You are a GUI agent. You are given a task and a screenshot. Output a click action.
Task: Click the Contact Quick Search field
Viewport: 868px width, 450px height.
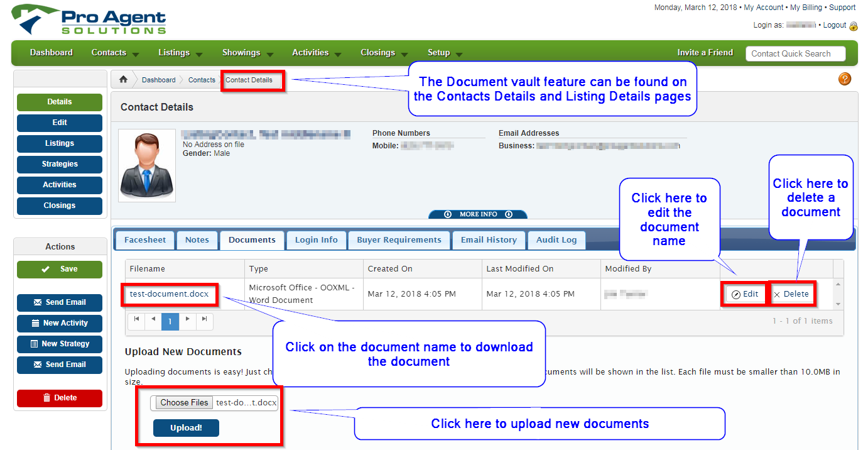(795, 53)
